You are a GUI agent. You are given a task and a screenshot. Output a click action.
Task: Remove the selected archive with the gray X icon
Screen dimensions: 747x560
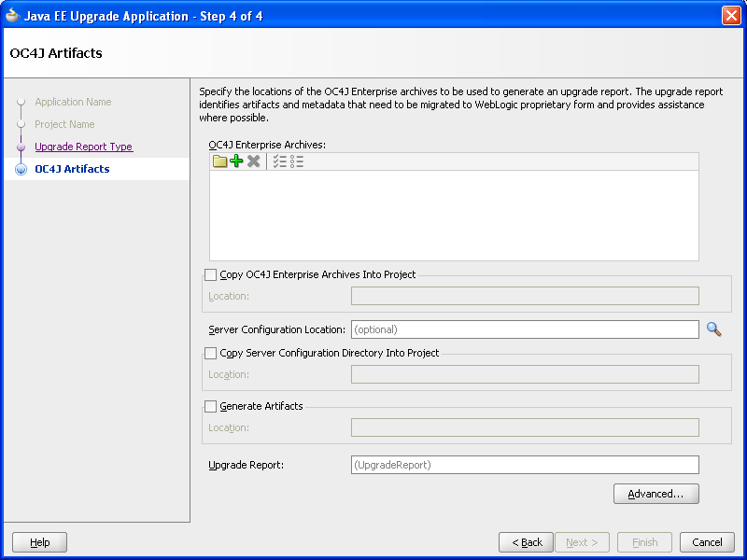click(253, 161)
